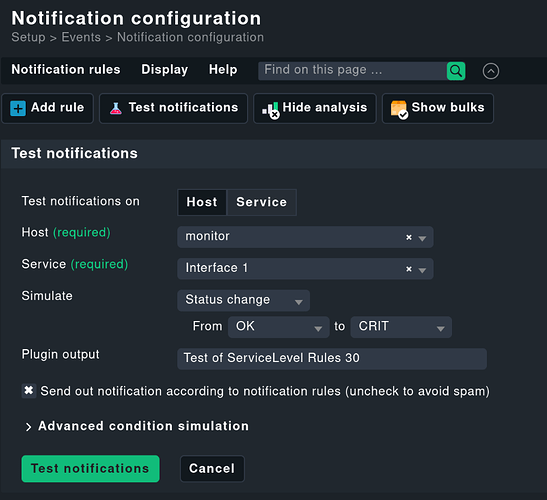Uncheck Send out notification according to rules
Viewport: 547px width, 500px height.
[x=29, y=390]
